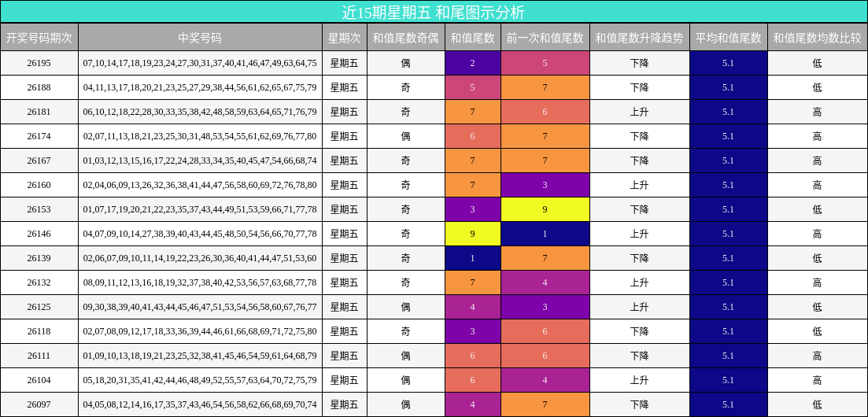Click 奇 parity cell in row 26188
868x417 pixels.
(x=406, y=87)
